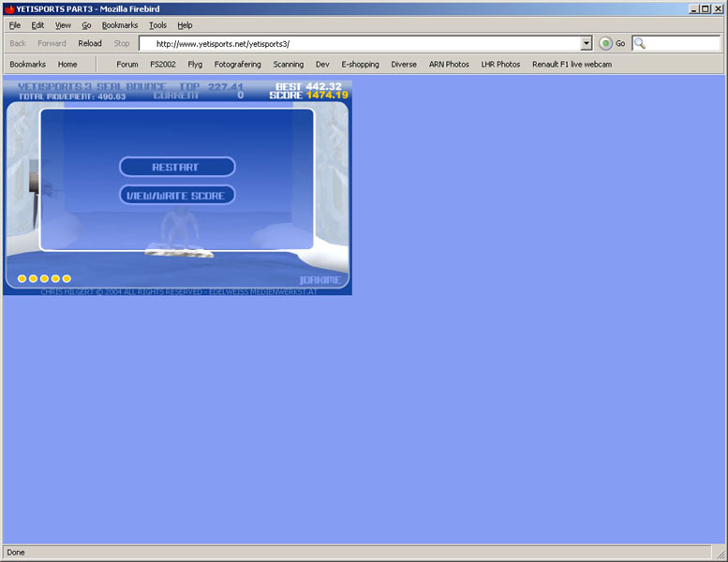The image size is (728, 562).
Task: Minimize the Firebird window
Action: 693,8
